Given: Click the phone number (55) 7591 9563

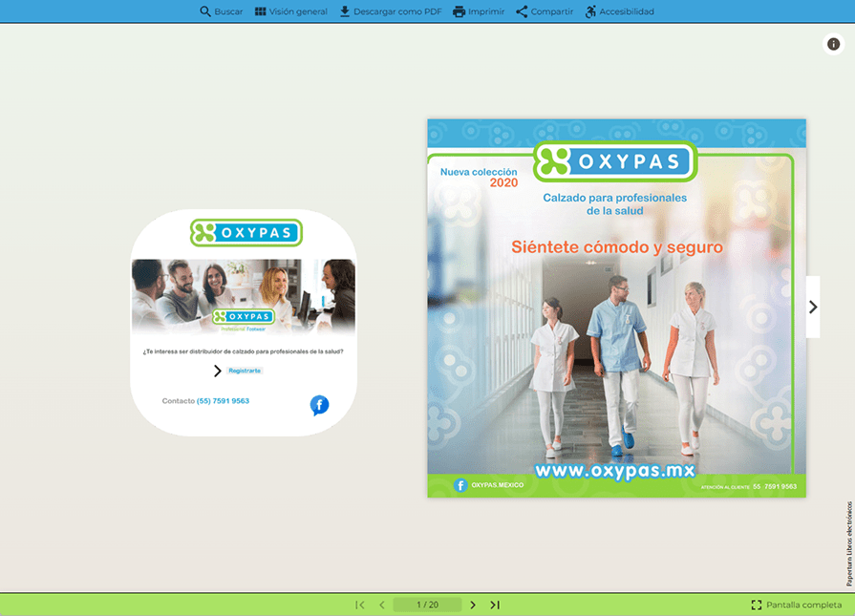Looking at the screenshot, I should pyautogui.click(x=223, y=401).
